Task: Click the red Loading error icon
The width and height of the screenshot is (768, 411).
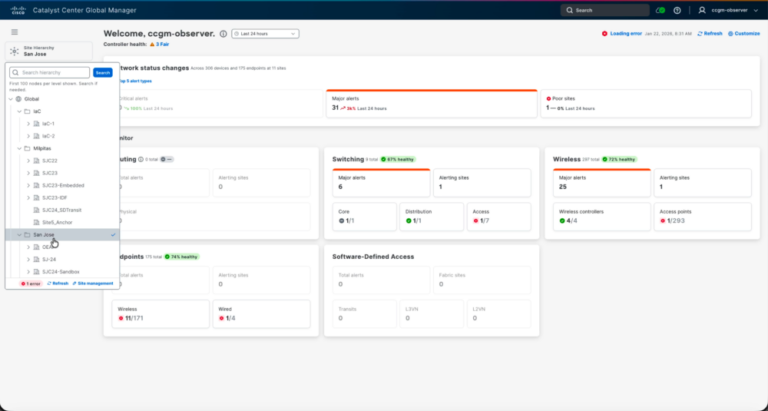Action: tap(604, 34)
